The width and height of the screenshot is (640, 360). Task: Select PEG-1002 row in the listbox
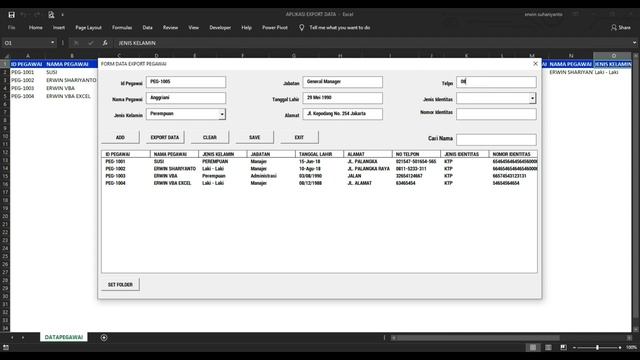[x=319, y=169]
